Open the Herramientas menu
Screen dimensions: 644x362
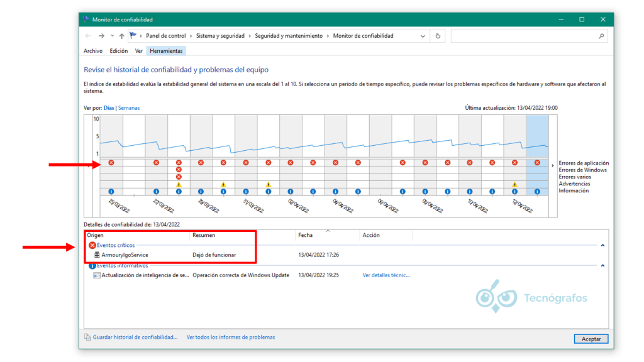[166, 50]
